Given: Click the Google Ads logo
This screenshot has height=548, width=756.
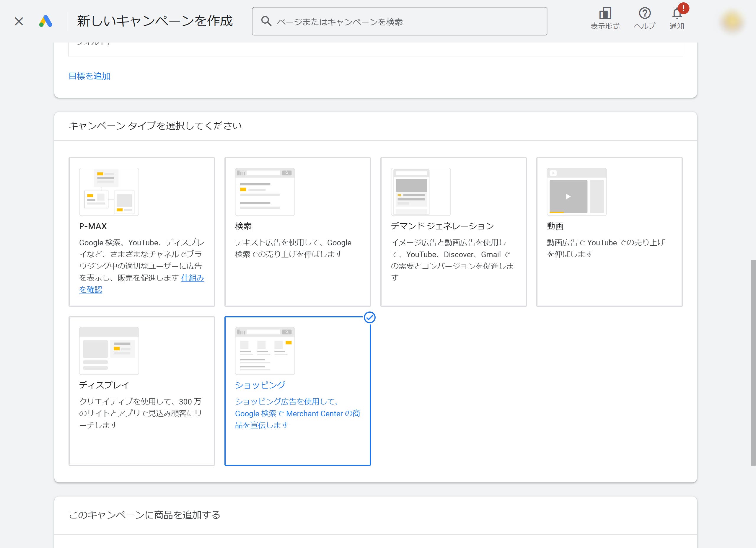Looking at the screenshot, I should point(46,21).
